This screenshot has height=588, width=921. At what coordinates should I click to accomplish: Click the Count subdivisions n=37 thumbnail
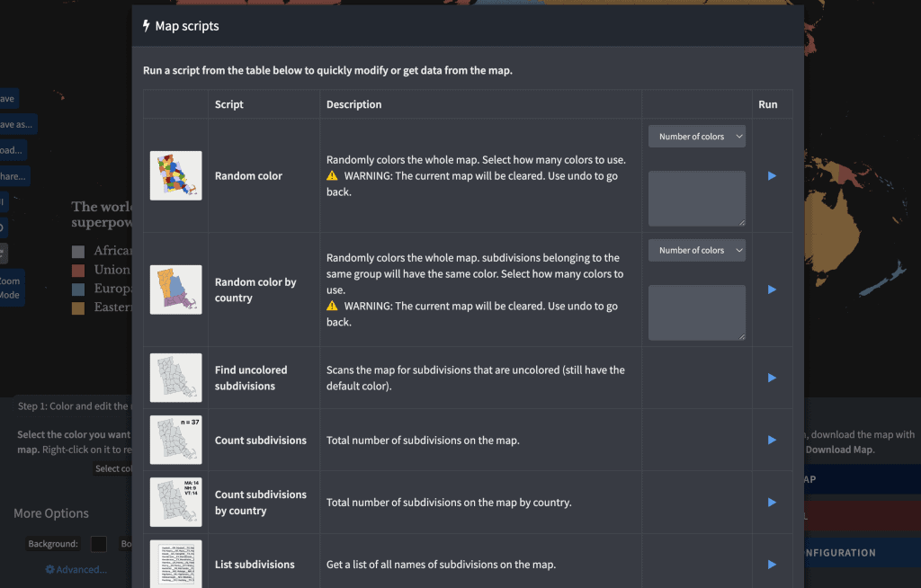coord(175,440)
